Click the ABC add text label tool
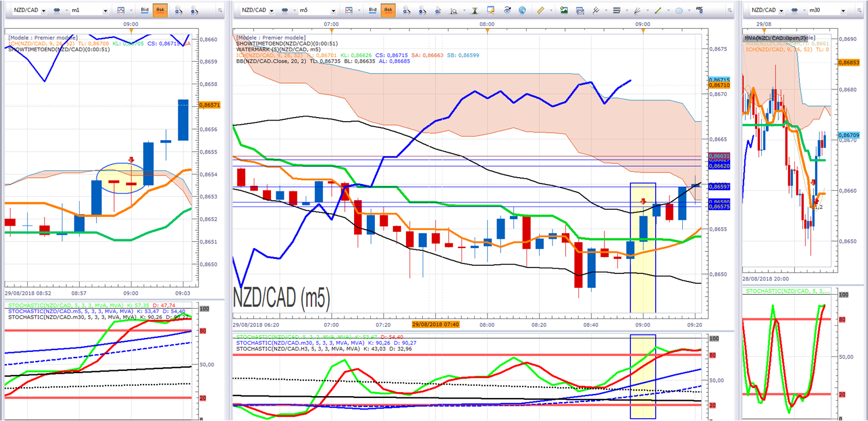Screen dimensions: 868x421 [700, 10]
